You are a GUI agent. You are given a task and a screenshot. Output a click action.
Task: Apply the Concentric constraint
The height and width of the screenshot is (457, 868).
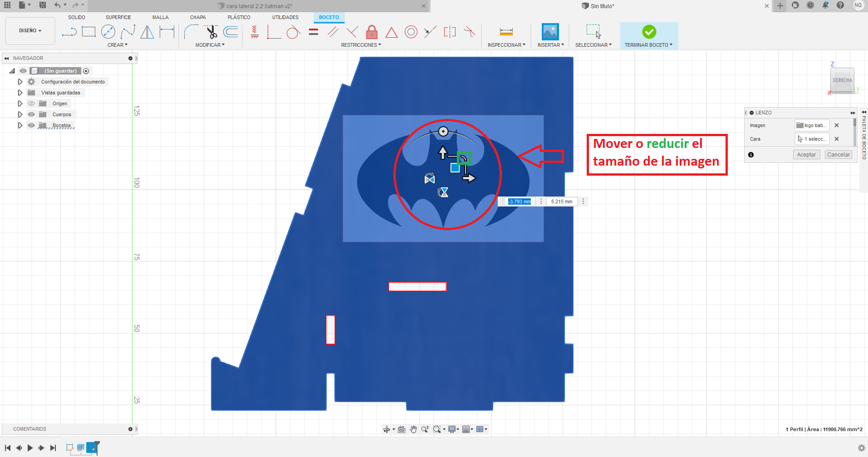411,32
